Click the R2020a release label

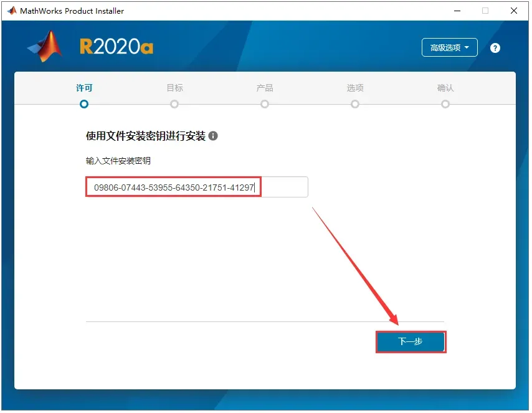116,47
